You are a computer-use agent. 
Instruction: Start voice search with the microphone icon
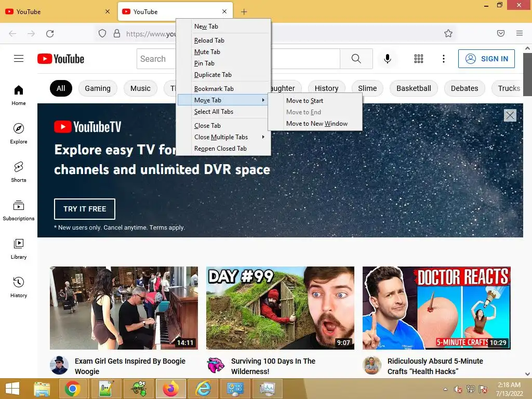tap(388, 59)
